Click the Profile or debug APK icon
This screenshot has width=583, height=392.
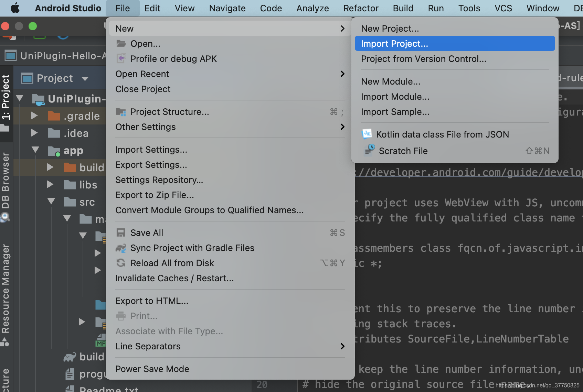121,58
